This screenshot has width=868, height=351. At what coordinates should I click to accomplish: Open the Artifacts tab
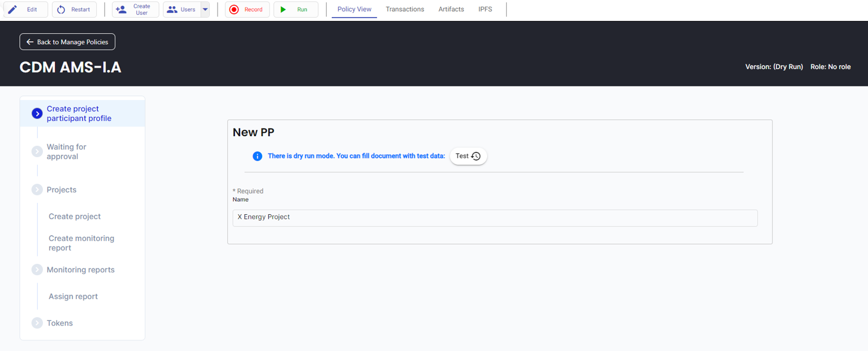click(451, 10)
